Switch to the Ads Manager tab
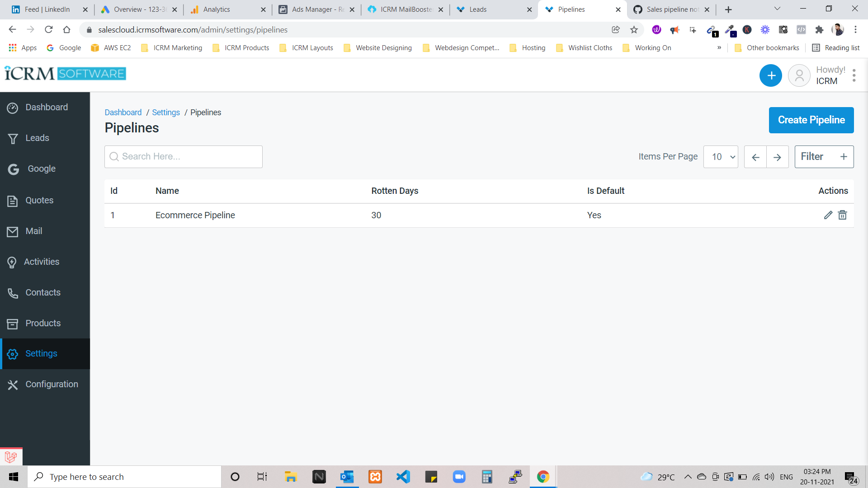This screenshot has width=868, height=488. pos(316,9)
